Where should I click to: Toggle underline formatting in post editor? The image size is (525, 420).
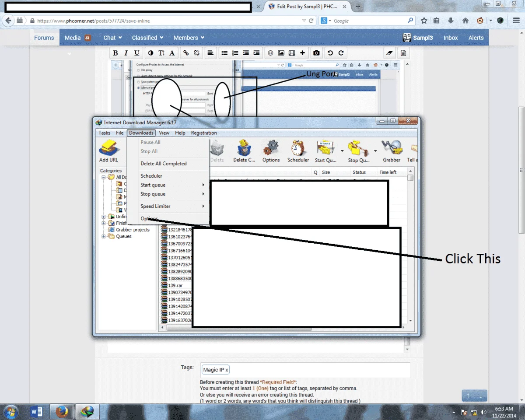136,53
